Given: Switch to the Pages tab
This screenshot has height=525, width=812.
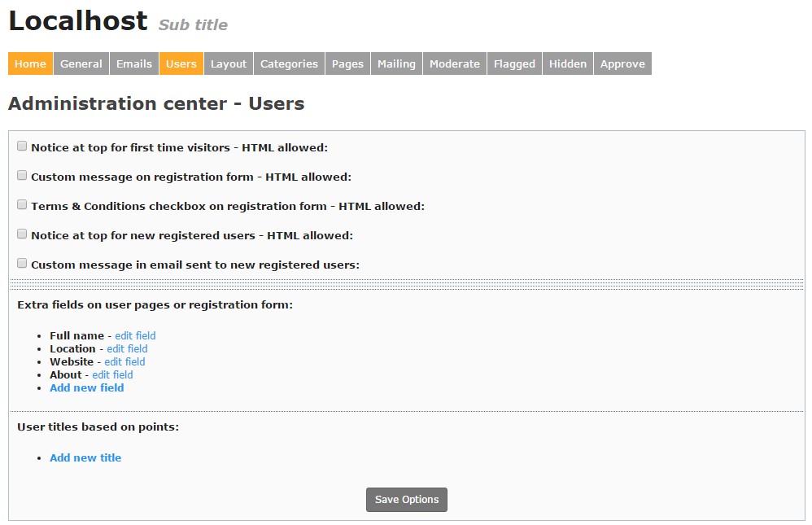Looking at the screenshot, I should pos(347,63).
